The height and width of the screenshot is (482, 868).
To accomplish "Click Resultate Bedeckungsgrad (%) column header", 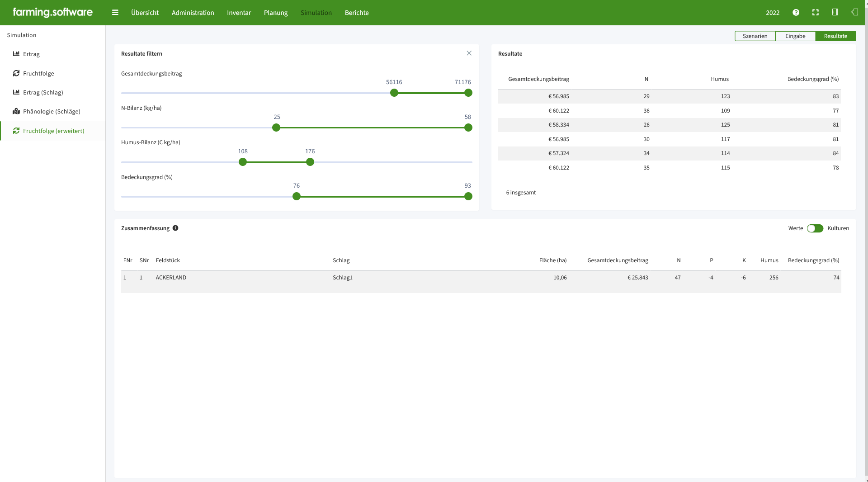I will 813,79.
